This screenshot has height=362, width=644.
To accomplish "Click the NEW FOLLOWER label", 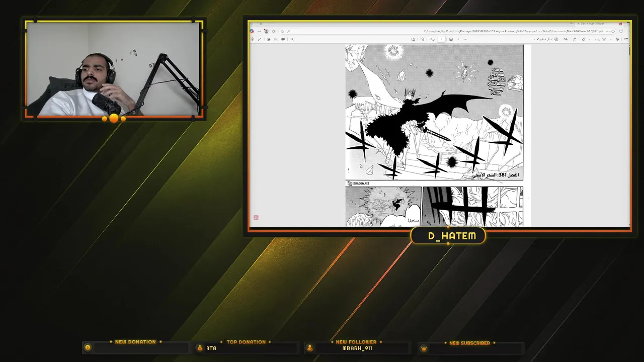I will click(356, 342).
